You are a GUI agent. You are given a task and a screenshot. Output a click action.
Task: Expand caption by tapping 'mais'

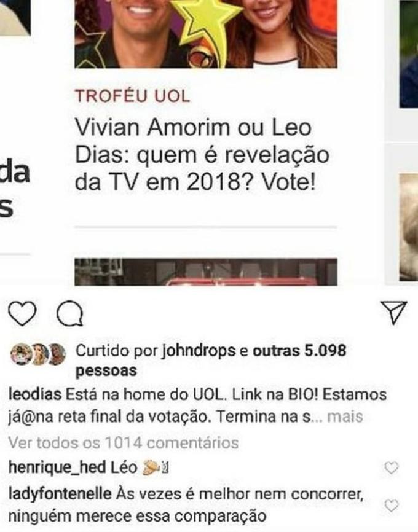[345, 417]
